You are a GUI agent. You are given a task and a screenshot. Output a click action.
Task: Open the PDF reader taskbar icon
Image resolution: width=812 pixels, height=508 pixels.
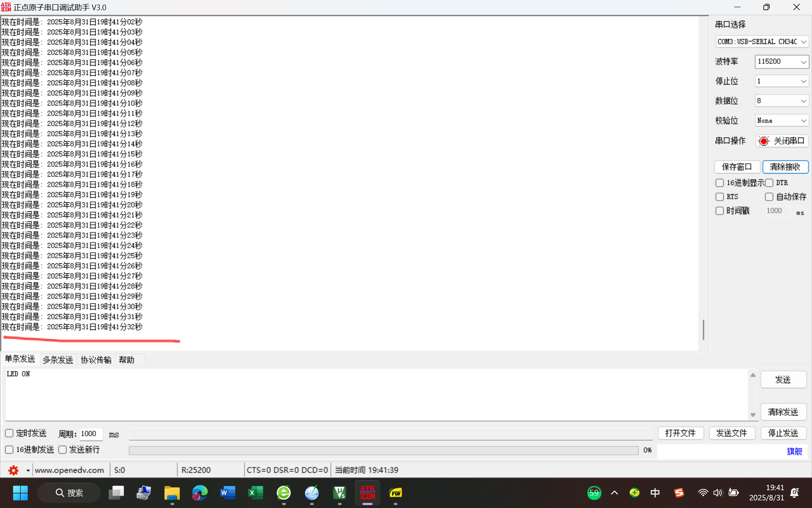tap(395, 493)
